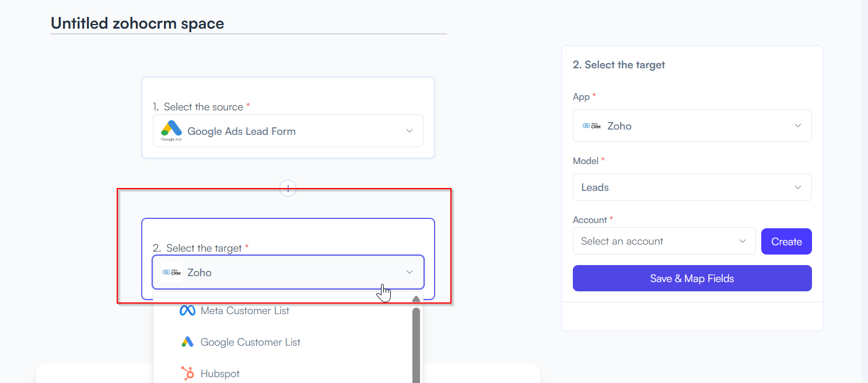Click the dropdown list scrollbar thumb
Image resolution: width=868 pixels, height=383 pixels.
(416, 345)
